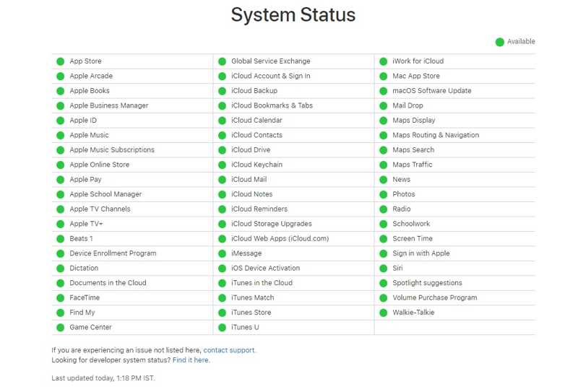Click the green dot beside iCloud Drive
The image size is (578, 392).
tap(223, 150)
